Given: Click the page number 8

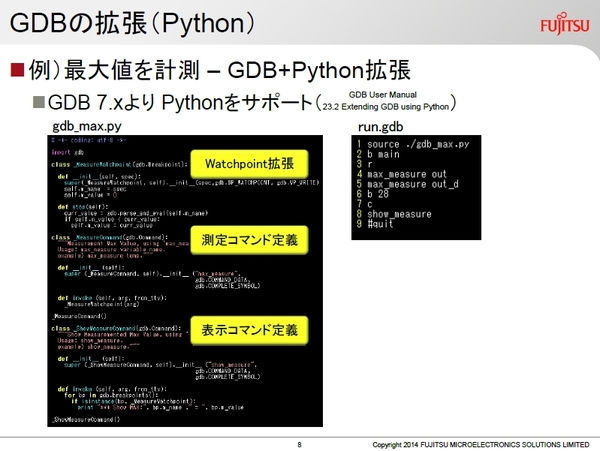Looking at the screenshot, I should (x=299, y=444).
